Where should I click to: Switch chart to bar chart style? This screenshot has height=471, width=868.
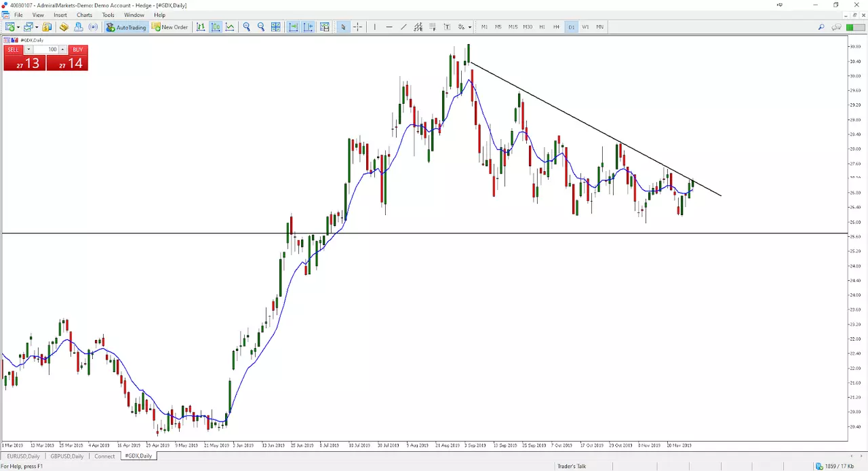(x=201, y=27)
